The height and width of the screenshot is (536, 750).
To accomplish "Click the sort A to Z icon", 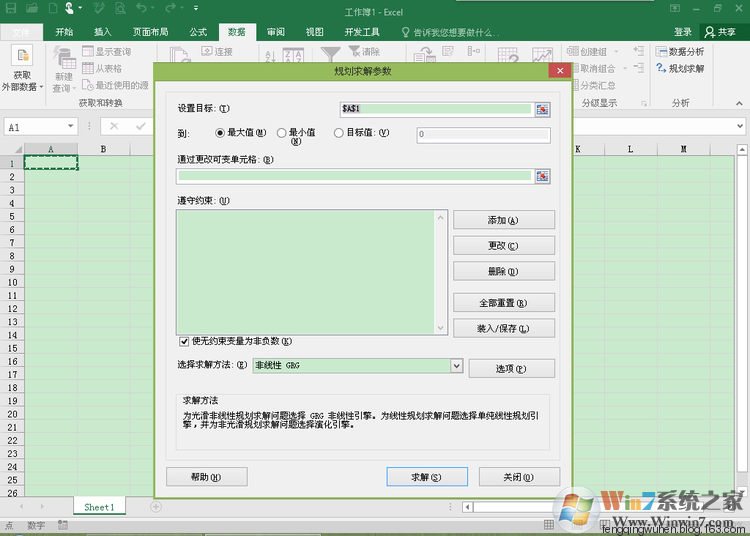I will tap(270, 56).
